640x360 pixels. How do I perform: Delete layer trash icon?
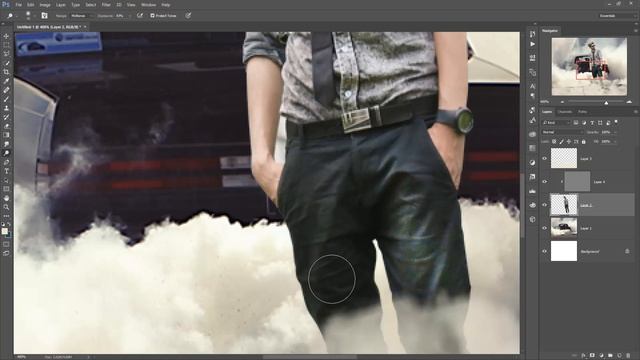(x=628, y=356)
